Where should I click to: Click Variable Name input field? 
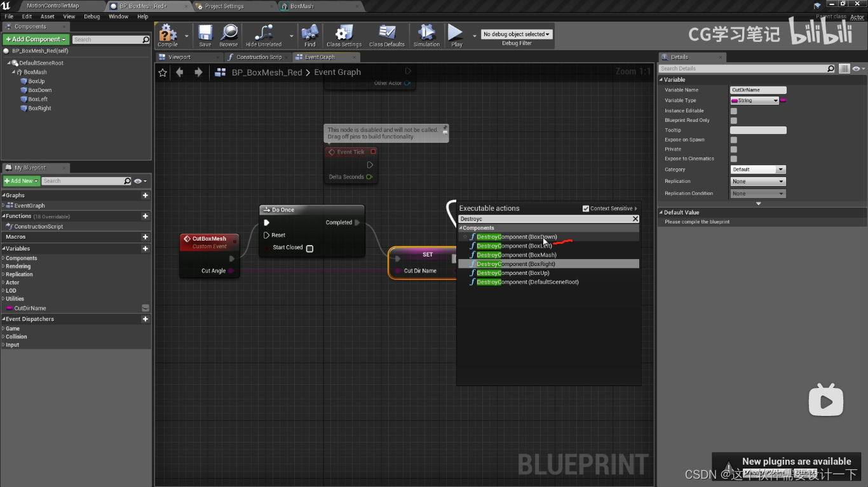[x=758, y=90]
